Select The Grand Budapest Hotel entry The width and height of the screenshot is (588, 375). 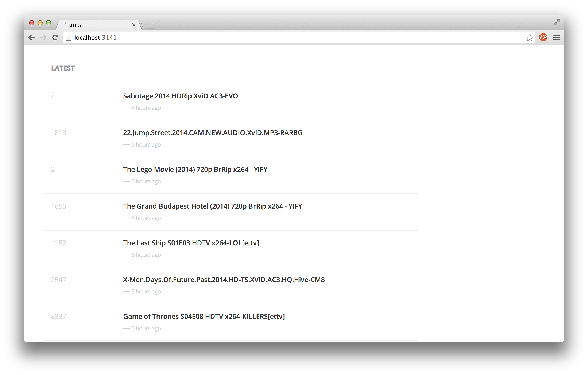[212, 206]
